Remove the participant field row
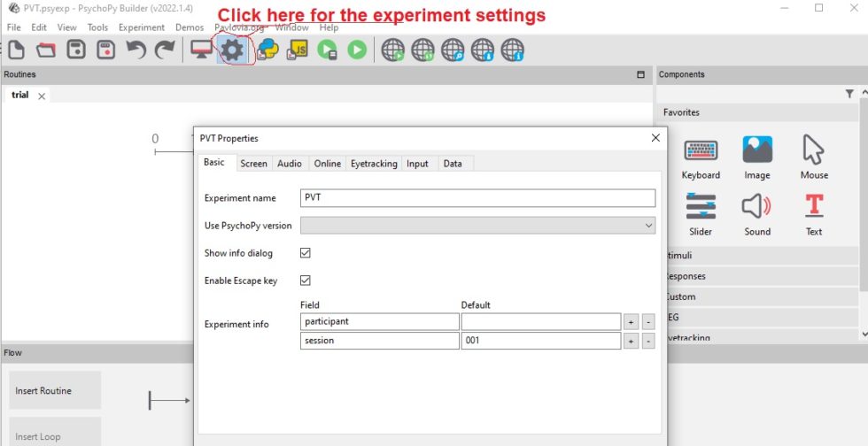 pos(648,322)
